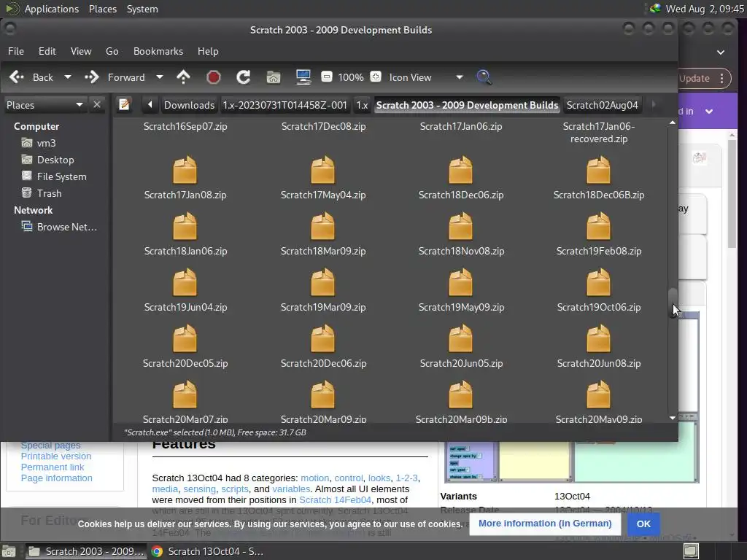
Task: Select the Scratch18Dec06.zip archive icon
Action: [x=461, y=170]
